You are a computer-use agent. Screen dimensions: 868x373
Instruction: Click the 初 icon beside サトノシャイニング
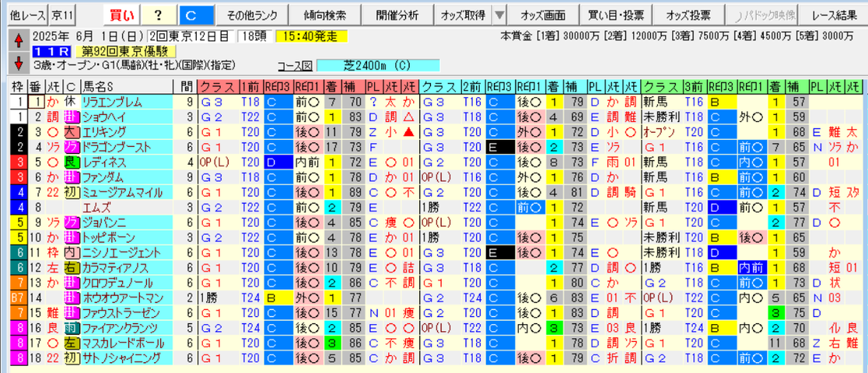71,360
